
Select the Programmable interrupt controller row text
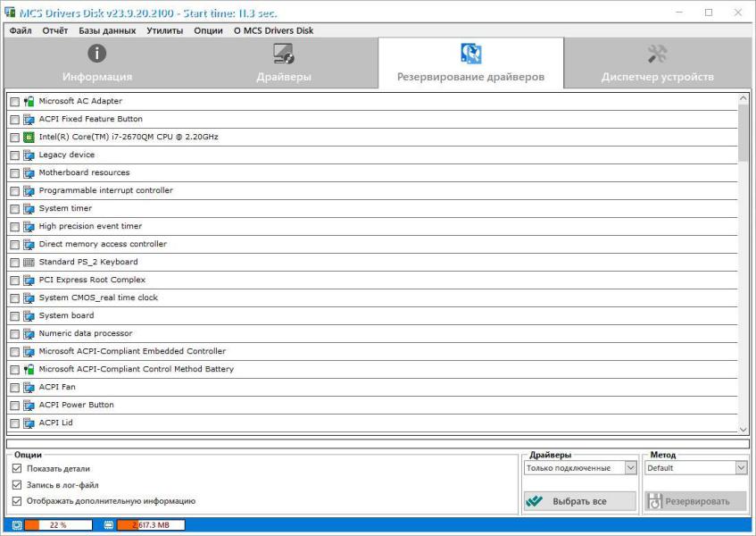point(105,190)
